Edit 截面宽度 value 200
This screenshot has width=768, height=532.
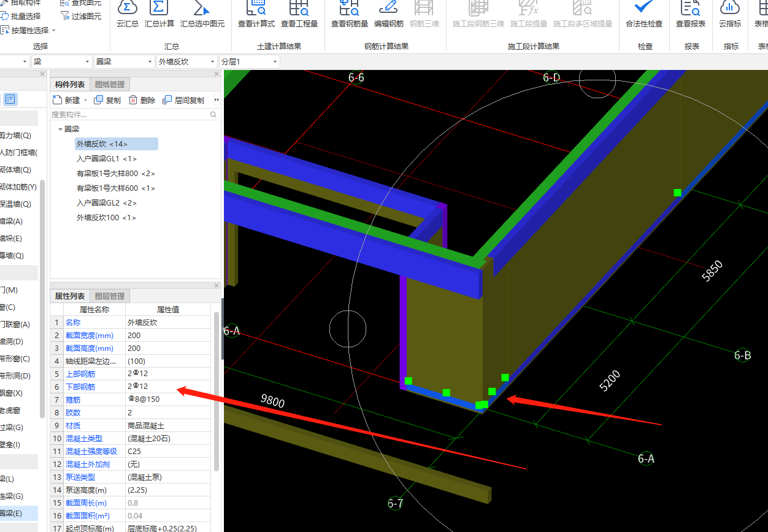coord(168,336)
